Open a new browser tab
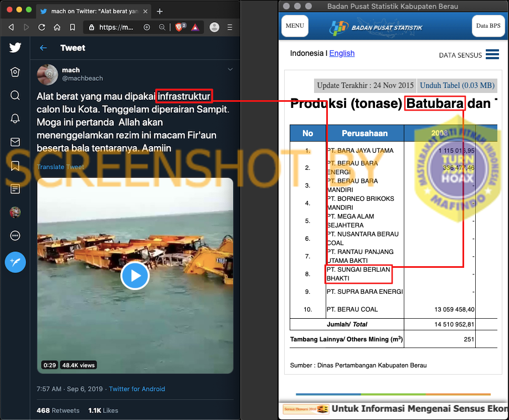The height and width of the screenshot is (420, 509). pyautogui.click(x=160, y=12)
